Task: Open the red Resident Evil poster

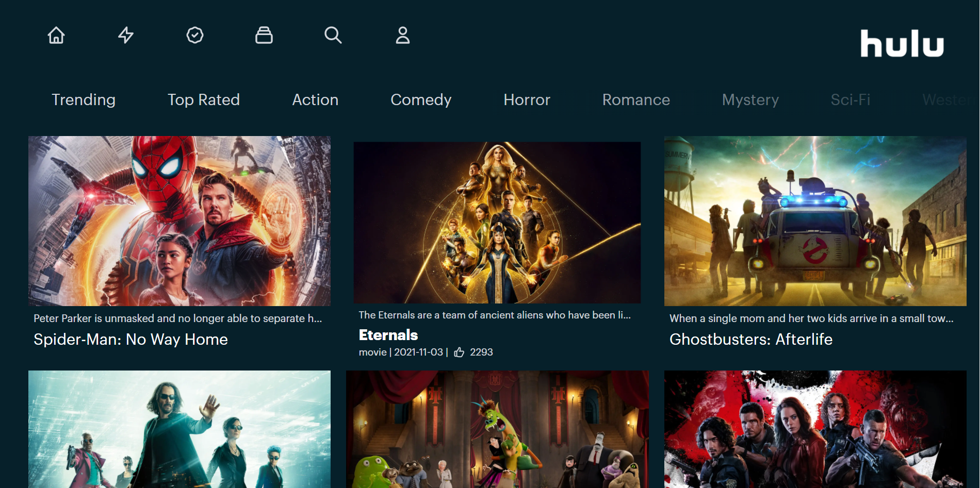Action: tap(815, 429)
